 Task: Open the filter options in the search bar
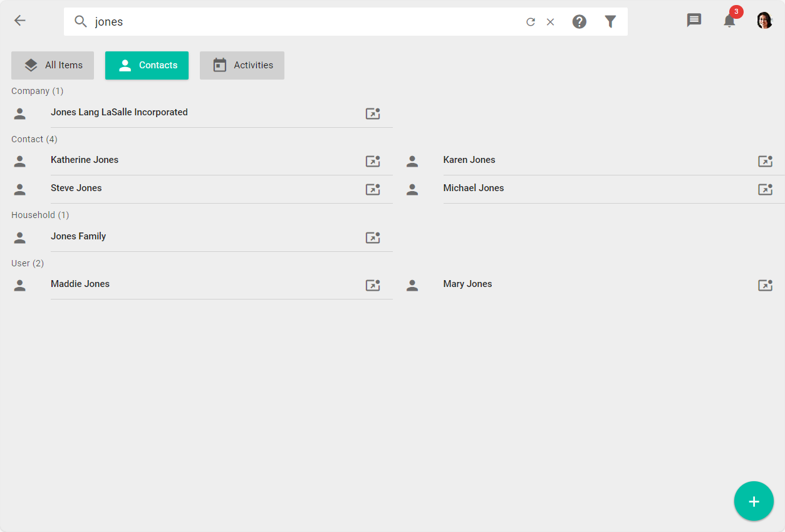click(610, 21)
